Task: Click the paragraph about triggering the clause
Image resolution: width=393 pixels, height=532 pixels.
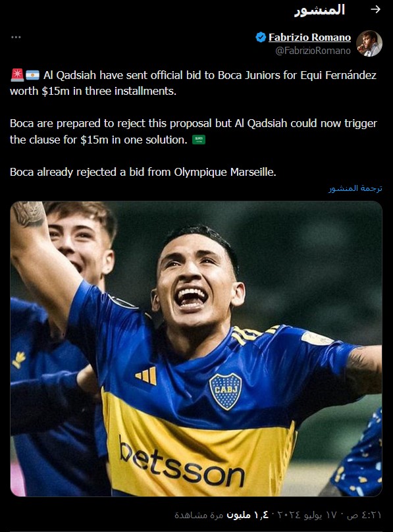Action: tap(194, 132)
